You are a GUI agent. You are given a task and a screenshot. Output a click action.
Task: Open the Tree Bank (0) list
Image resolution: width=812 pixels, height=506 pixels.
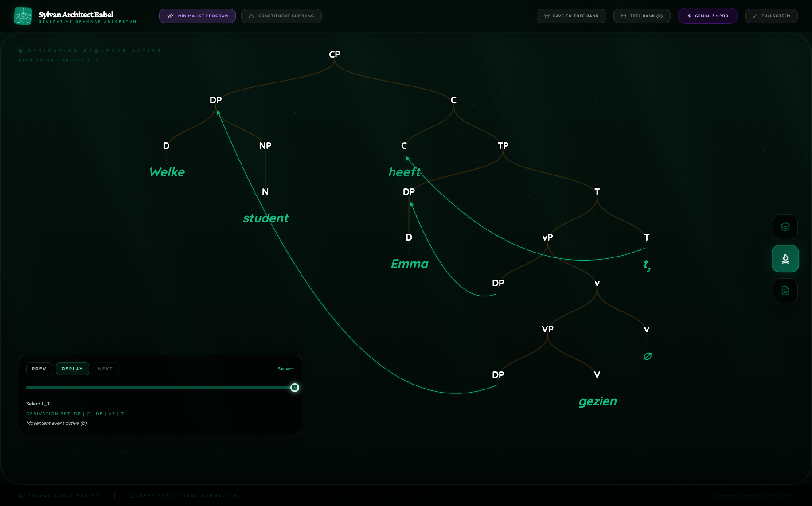click(x=641, y=16)
